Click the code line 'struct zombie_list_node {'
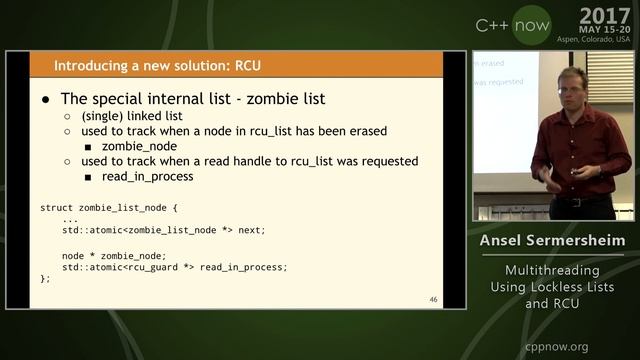This screenshot has height=360, width=640. [109, 208]
